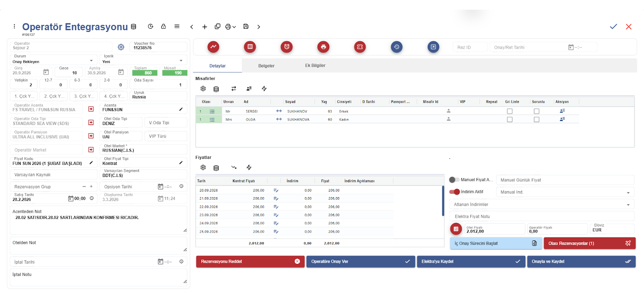The height and width of the screenshot is (308, 644).
Task: Click the red ticket round icon
Action: 360,47
